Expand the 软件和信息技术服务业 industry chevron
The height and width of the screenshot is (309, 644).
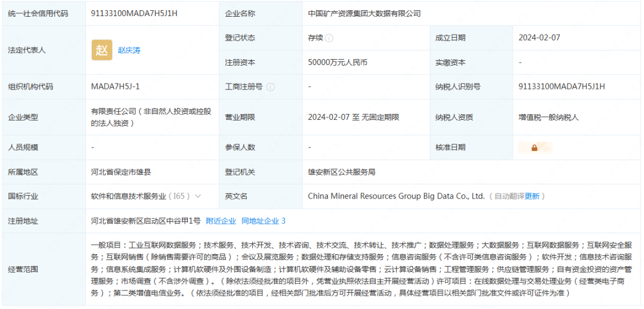tap(198, 196)
